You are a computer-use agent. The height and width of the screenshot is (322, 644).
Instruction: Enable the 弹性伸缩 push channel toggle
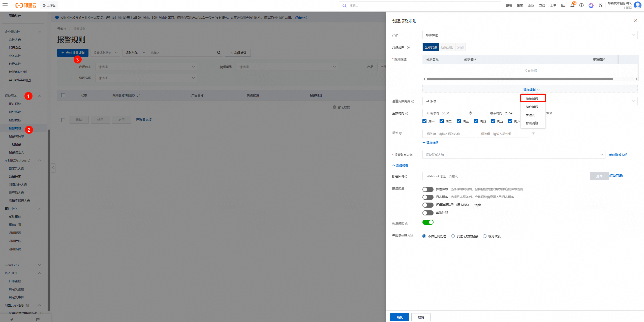[x=428, y=189]
